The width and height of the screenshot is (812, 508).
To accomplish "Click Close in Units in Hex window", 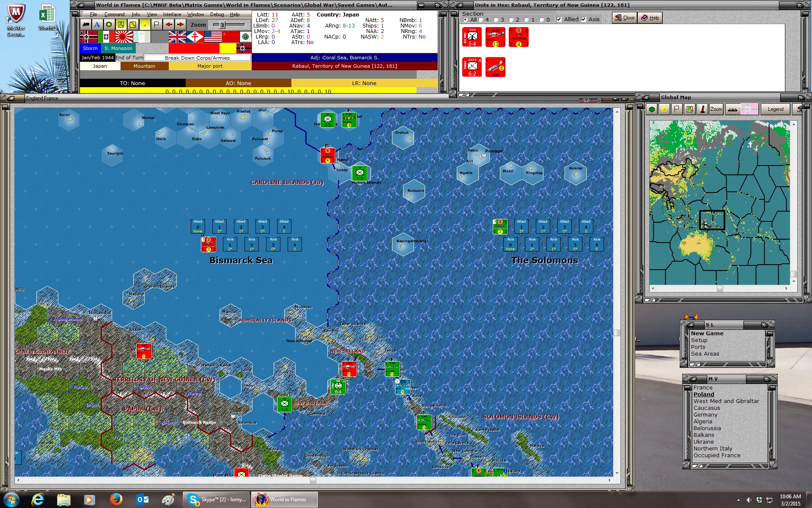I will click(624, 18).
